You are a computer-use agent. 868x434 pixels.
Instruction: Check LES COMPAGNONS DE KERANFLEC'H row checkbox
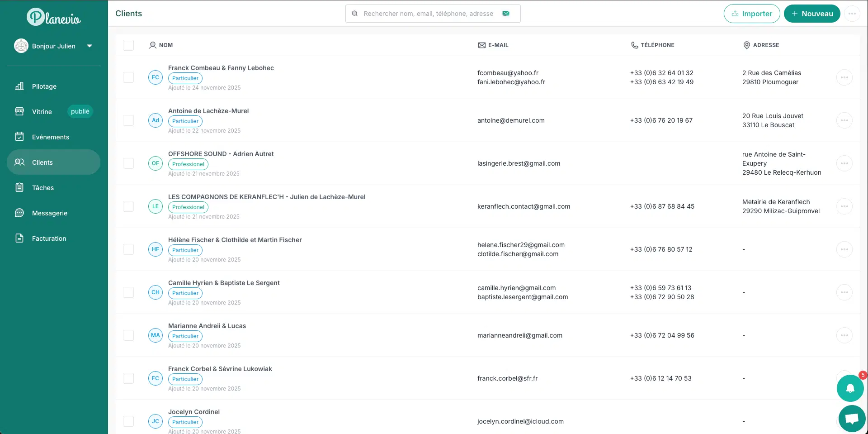click(128, 206)
